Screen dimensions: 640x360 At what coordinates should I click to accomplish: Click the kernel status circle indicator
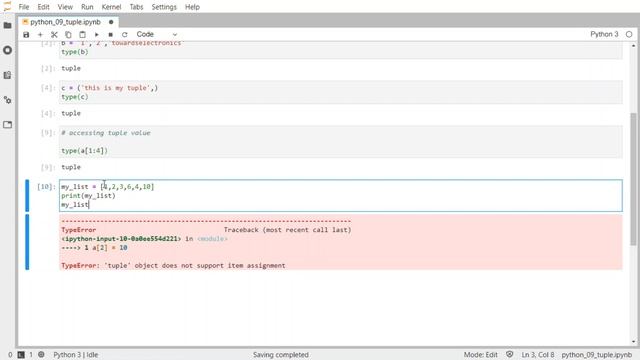(629, 35)
